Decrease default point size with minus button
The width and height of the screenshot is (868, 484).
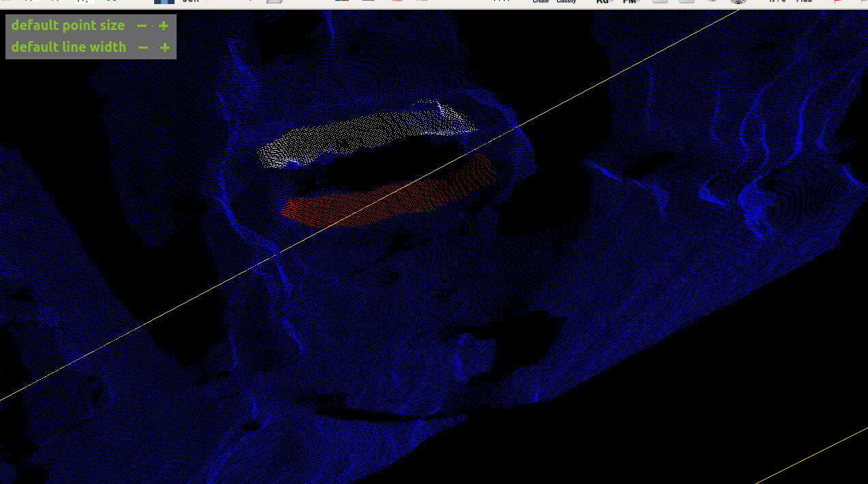142,26
